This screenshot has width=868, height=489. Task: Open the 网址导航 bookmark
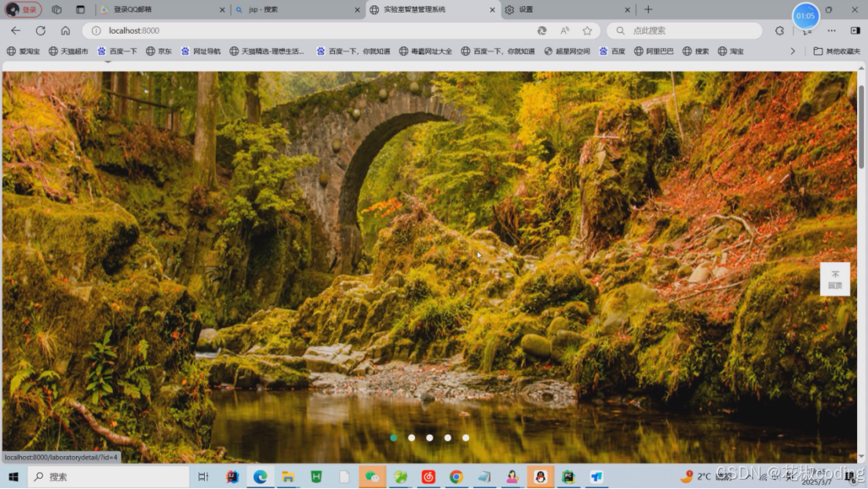(x=200, y=51)
